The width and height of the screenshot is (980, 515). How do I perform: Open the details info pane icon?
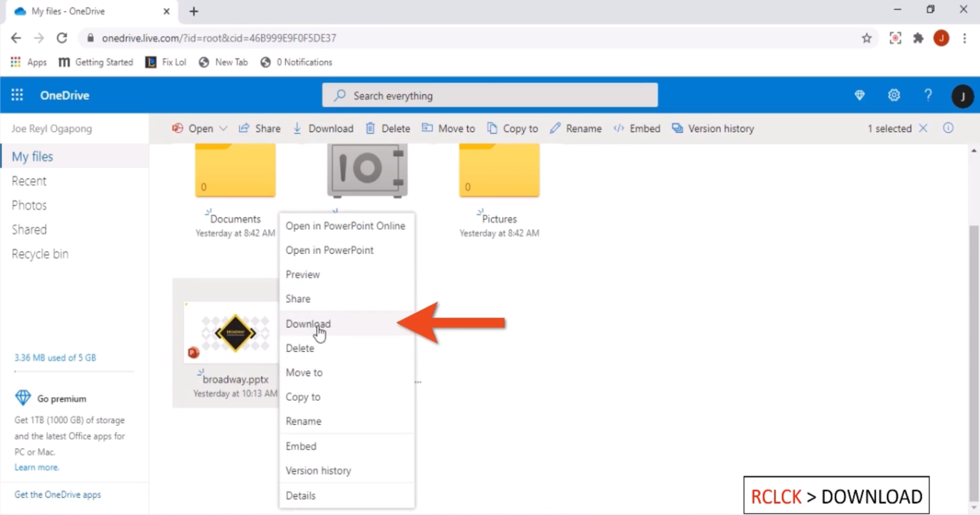(948, 128)
